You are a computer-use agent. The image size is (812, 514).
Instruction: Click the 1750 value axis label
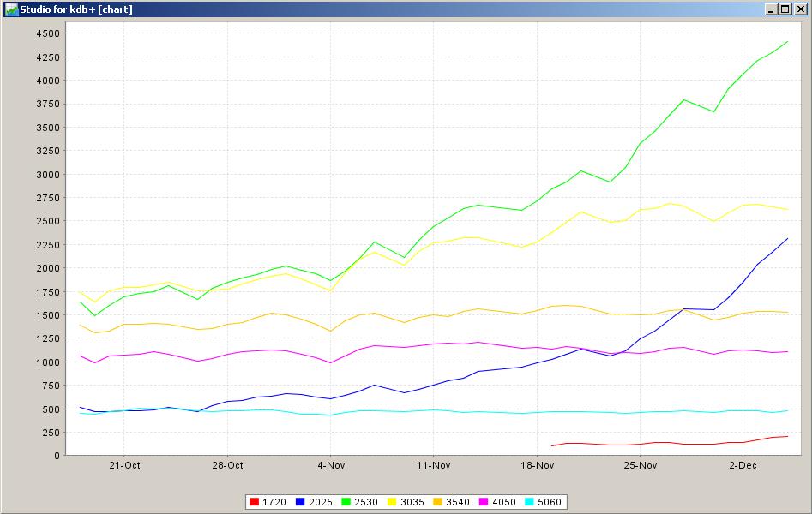click(x=48, y=292)
